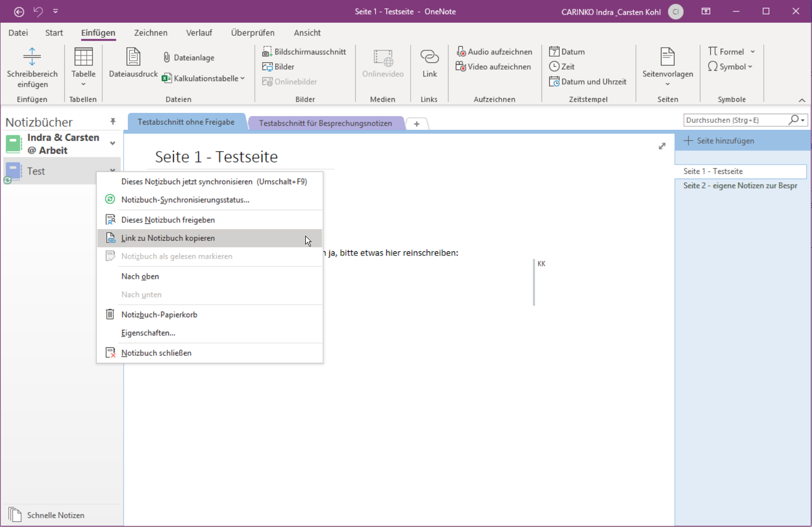Click the search magnifier icon
This screenshot has height=527, width=812.
(793, 120)
